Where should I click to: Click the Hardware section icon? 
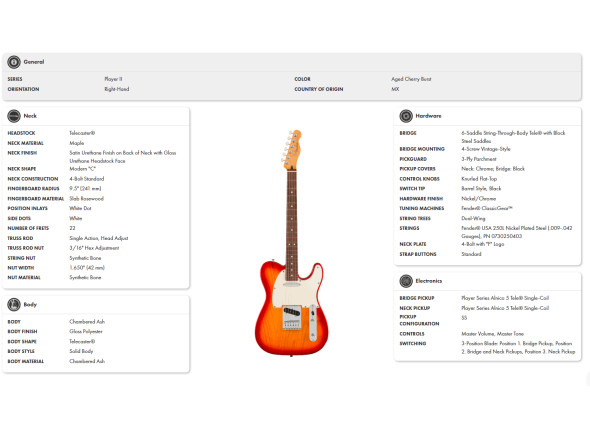pos(406,116)
